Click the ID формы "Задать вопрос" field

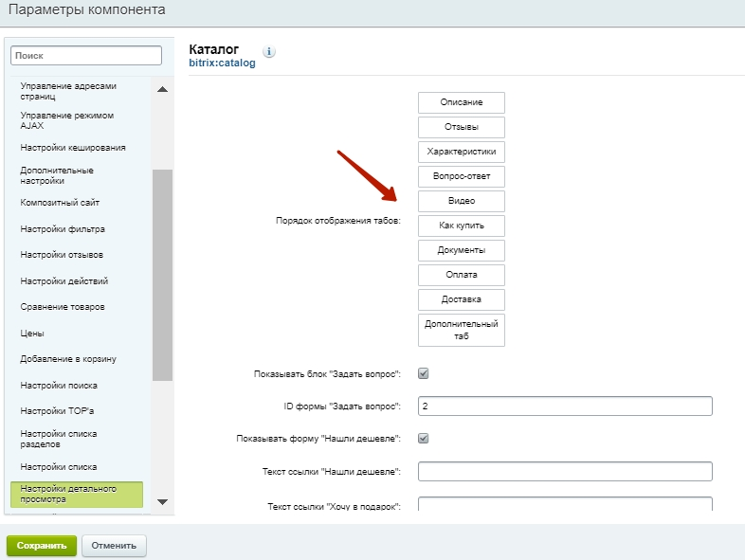pyautogui.click(x=565, y=406)
